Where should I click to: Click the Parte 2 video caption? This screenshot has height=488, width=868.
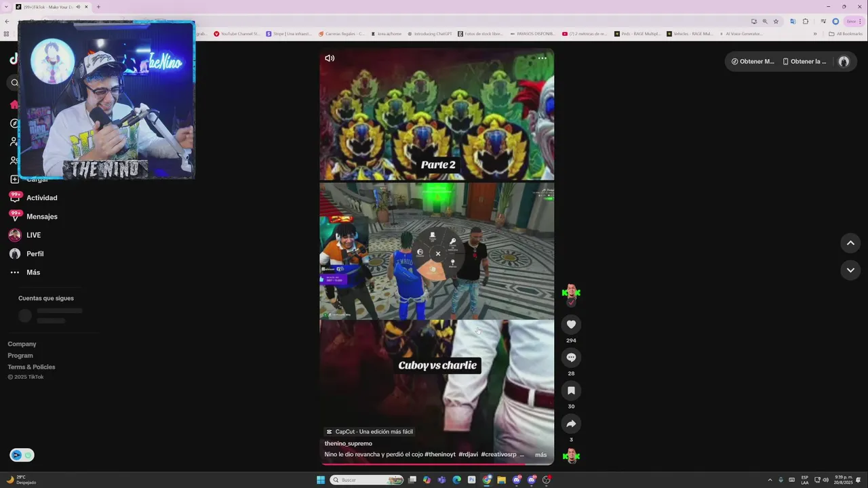(x=437, y=165)
